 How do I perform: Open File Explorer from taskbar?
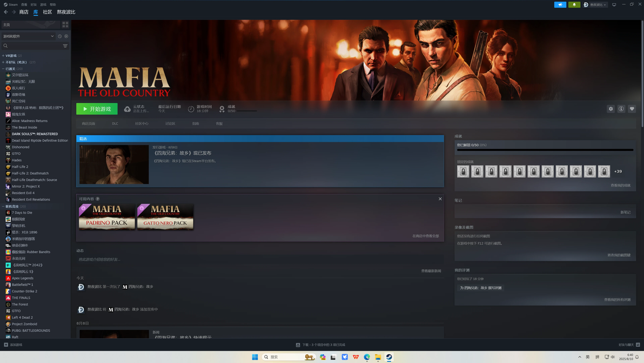click(378, 357)
